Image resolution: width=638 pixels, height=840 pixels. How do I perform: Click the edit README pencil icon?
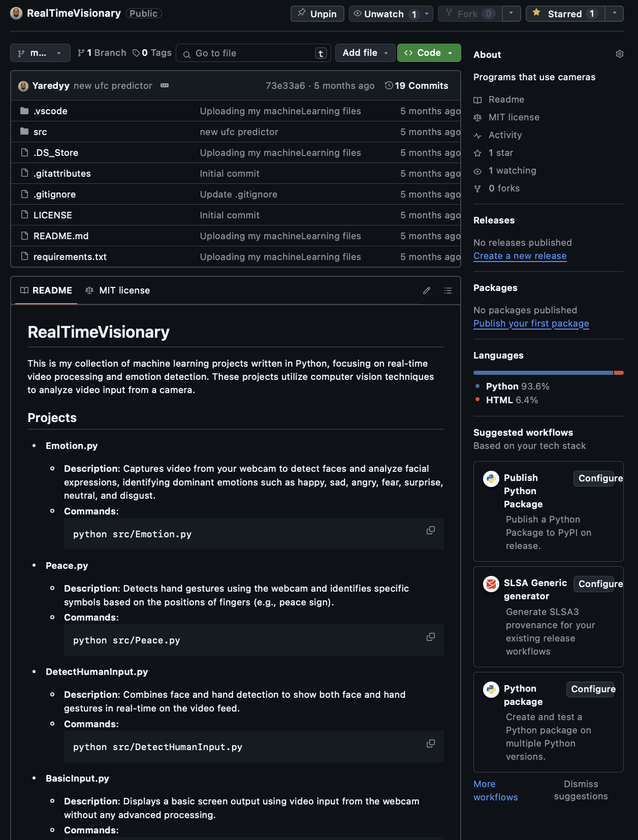pyautogui.click(x=427, y=290)
